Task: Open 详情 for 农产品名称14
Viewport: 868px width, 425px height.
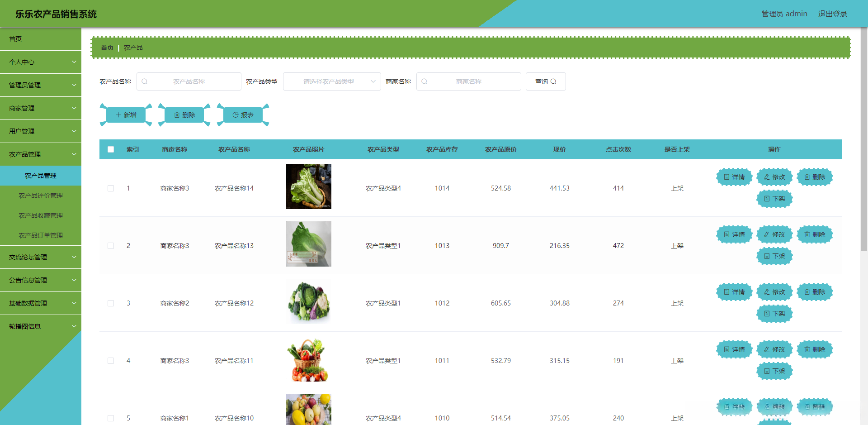Action: 734,177
